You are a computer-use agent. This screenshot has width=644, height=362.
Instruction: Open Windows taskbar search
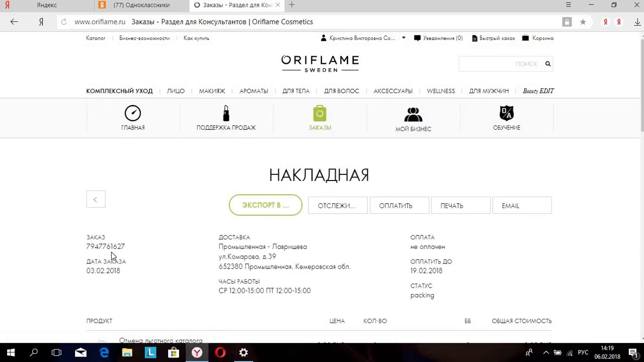[34, 352]
